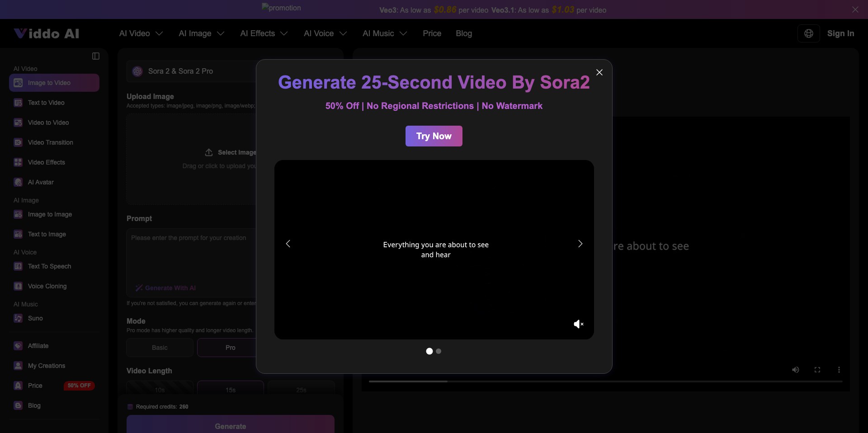Click the Generate button

coord(231,424)
